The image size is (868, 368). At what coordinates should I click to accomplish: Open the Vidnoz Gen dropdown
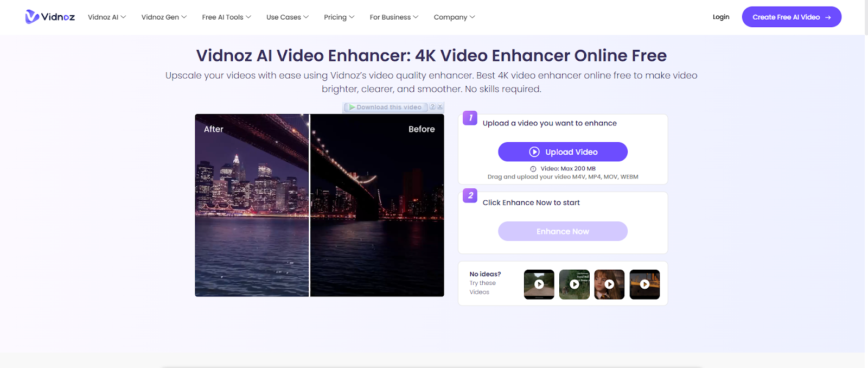164,17
